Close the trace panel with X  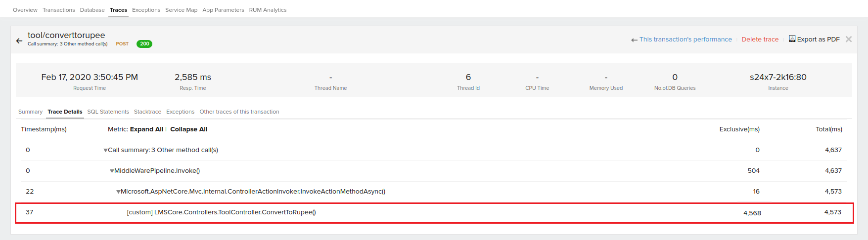(849, 40)
